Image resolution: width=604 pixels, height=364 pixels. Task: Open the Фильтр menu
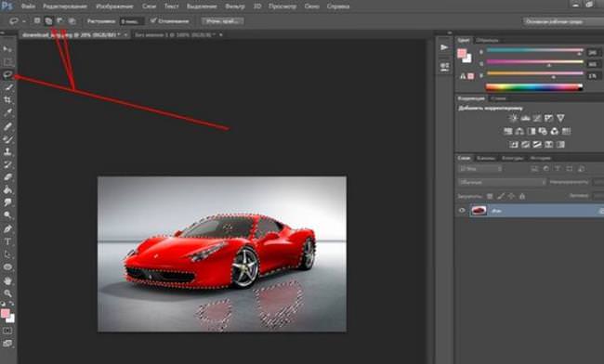[x=234, y=6]
